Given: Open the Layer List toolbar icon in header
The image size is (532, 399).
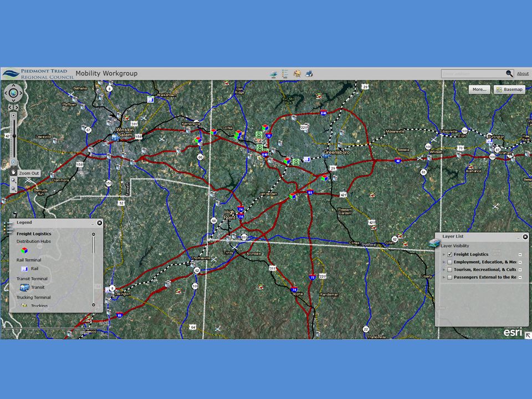Looking at the screenshot, I should click(x=274, y=74).
